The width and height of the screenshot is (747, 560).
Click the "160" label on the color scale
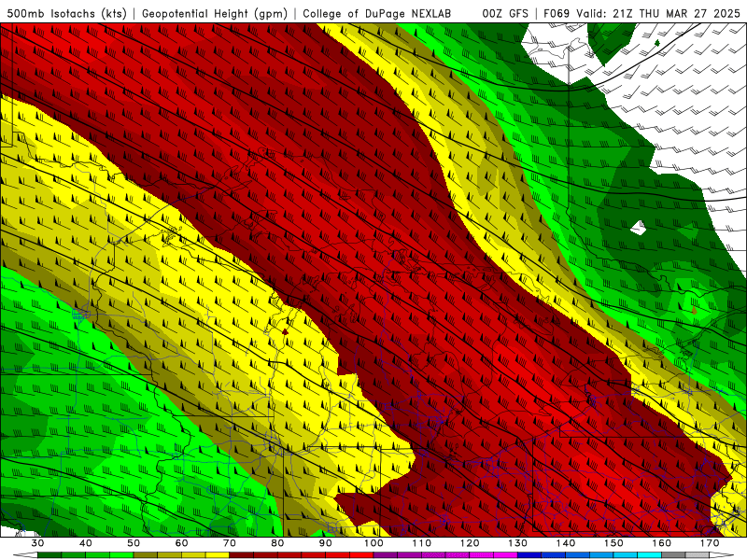[662, 543]
